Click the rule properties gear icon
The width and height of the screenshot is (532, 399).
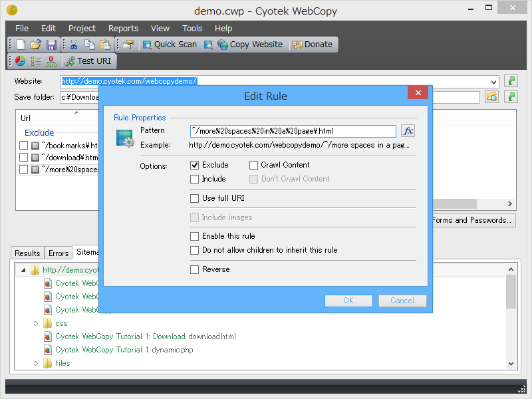(125, 138)
